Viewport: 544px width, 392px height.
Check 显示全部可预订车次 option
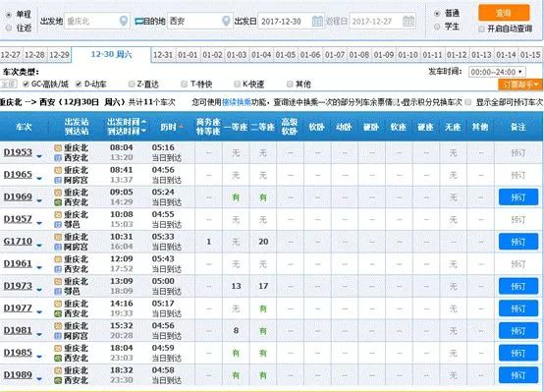468,102
